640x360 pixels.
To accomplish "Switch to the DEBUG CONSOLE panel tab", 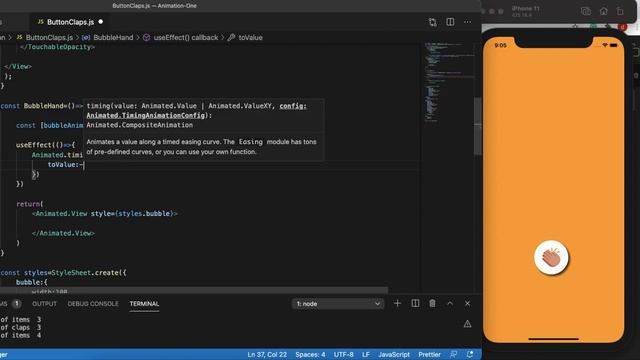I will coord(93,304).
